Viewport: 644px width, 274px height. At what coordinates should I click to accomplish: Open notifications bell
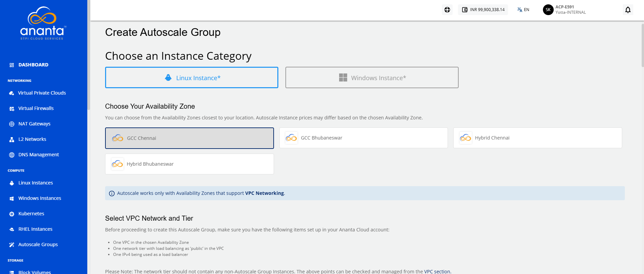(628, 10)
